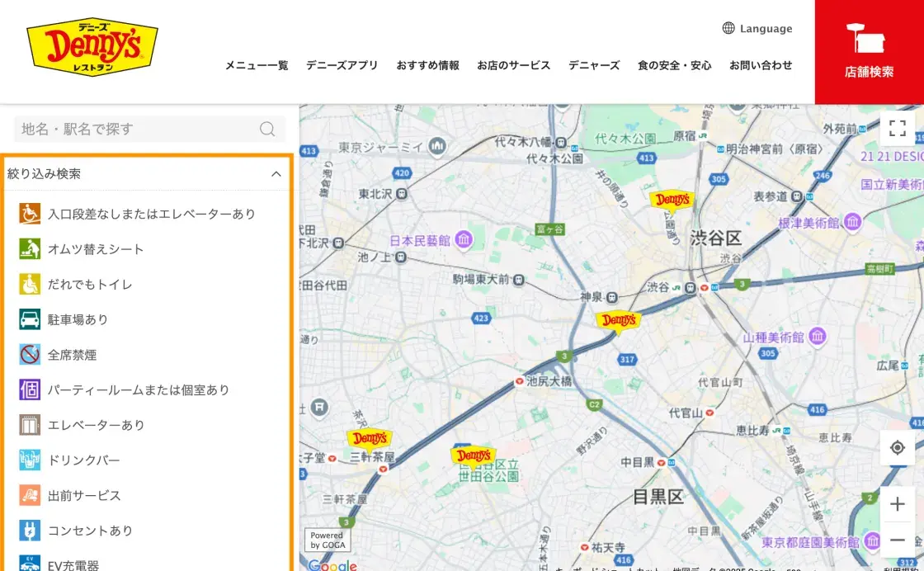Filter by エレベーターあり

pos(96,425)
